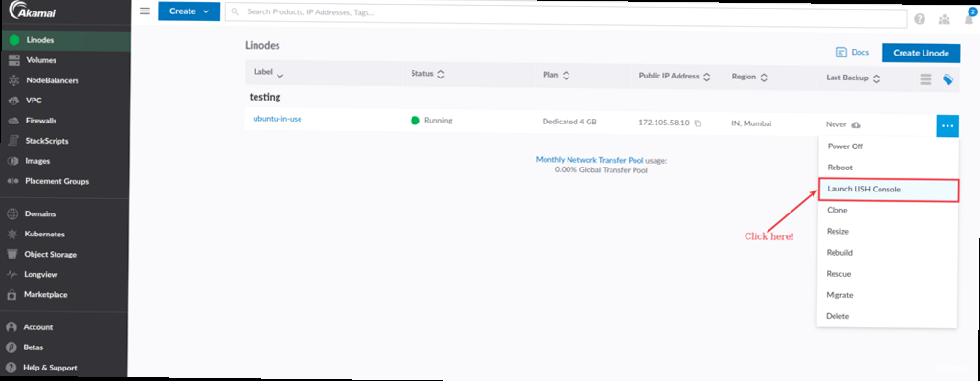Click the Marketplace bag icon

[11, 294]
